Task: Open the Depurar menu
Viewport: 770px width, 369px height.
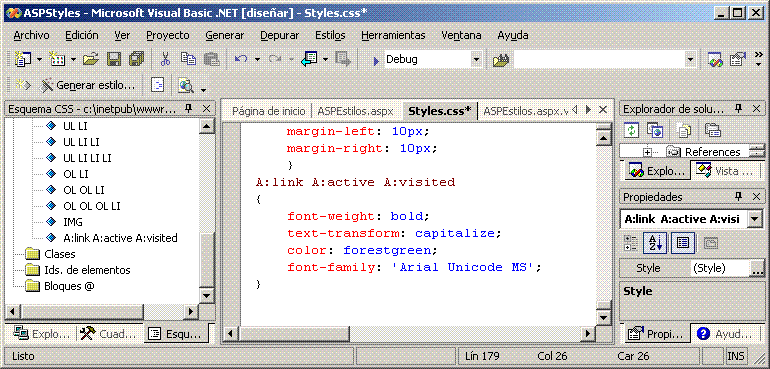Action: tap(279, 35)
